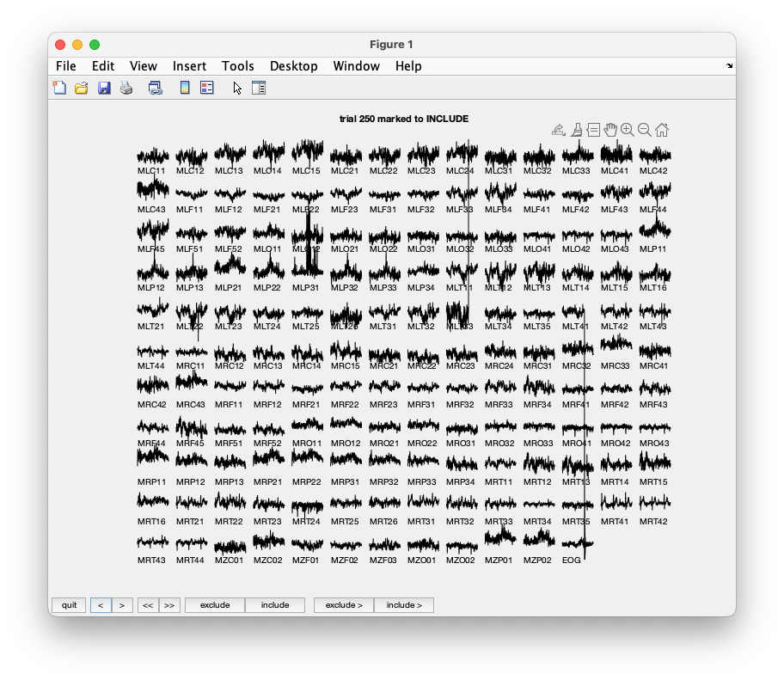Save the figure with the floppy disk icon
This screenshot has width=784, height=680.
click(x=104, y=88)
